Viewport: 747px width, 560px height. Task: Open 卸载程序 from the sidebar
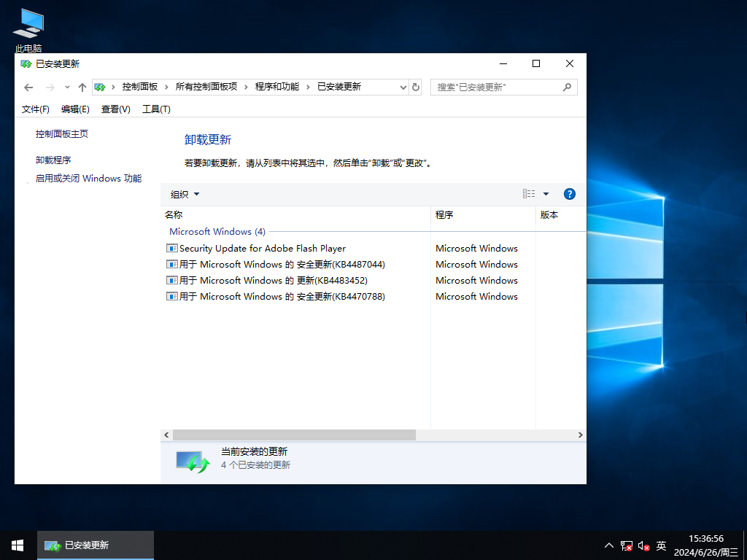click(x=52, y=159)
